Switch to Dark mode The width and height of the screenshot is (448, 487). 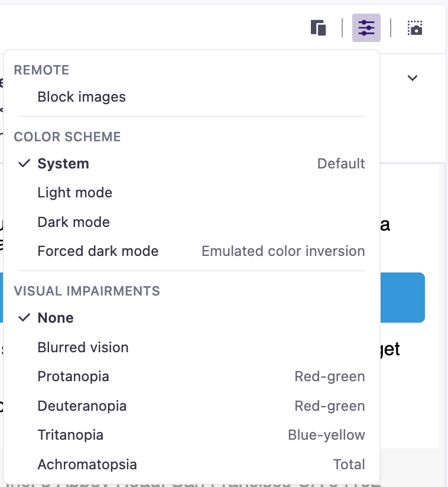tap(73, 222)
